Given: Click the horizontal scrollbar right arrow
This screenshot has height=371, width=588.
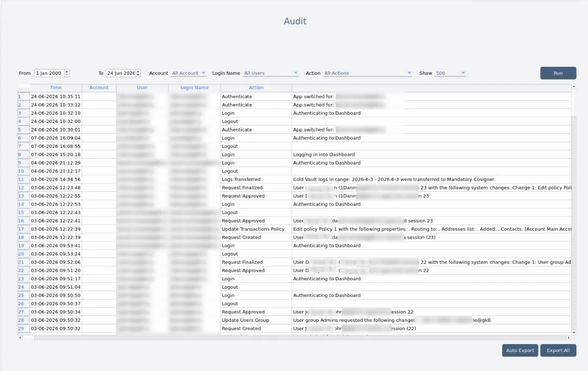Looking at the screenshot, I should (569, 338).
